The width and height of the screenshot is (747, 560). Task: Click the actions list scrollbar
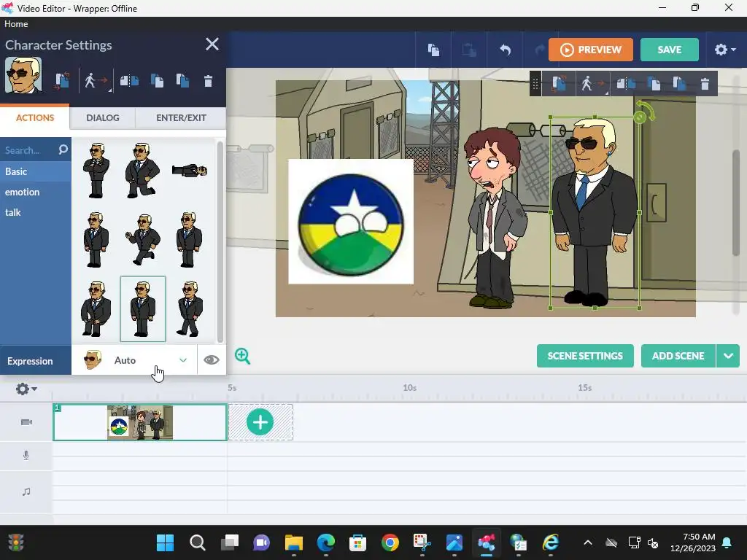tap(220, 242)
